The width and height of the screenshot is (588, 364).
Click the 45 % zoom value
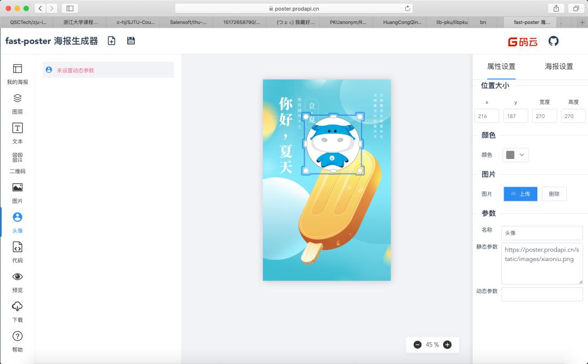432,344
